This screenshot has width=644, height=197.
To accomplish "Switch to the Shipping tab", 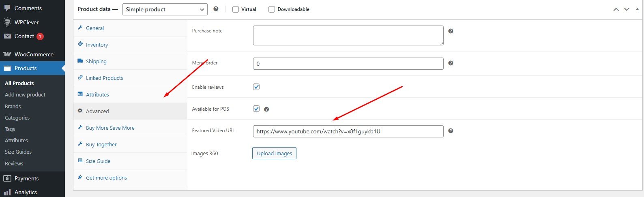I will pyautogui.click(x=130, y=61).
